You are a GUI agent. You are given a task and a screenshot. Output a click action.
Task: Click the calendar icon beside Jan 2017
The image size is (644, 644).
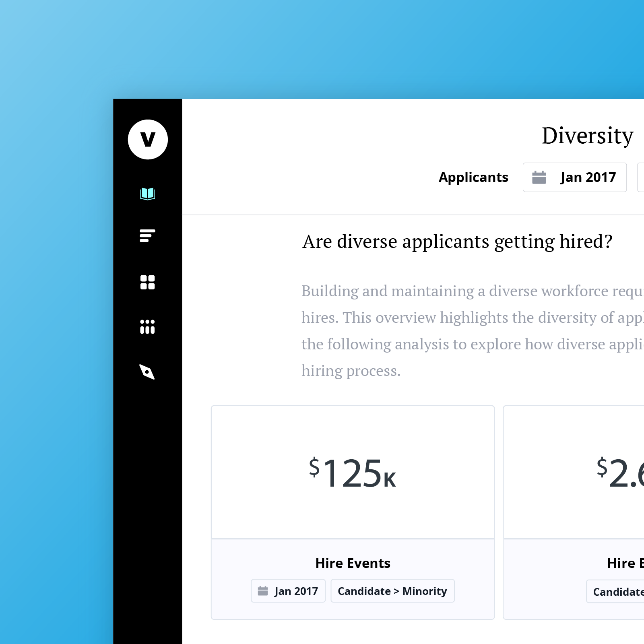click(x=540, y=177)
